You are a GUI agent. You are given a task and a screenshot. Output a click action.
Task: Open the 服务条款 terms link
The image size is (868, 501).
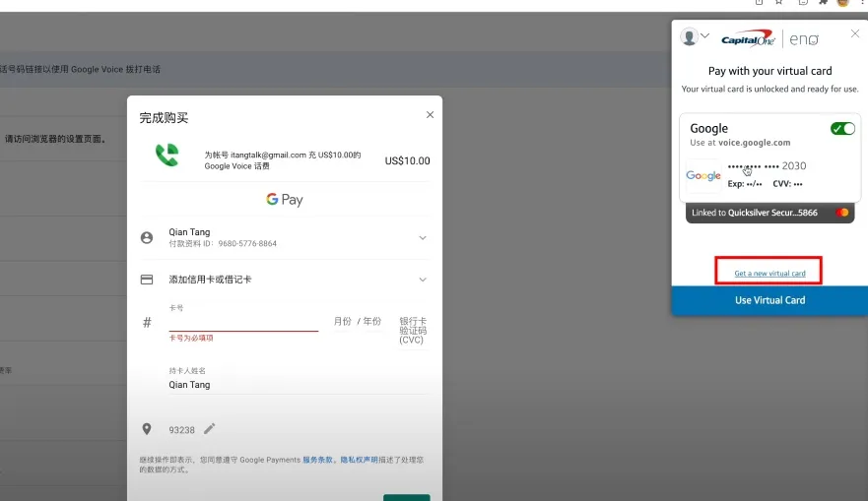pos(319,460)
